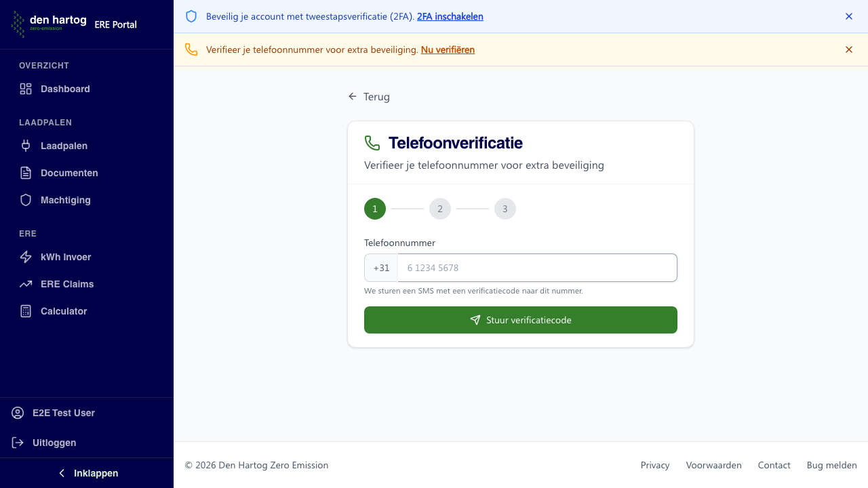The image size is (868, 488).
Task: Click inside the telefoonnummer input field
Action: 536,268
